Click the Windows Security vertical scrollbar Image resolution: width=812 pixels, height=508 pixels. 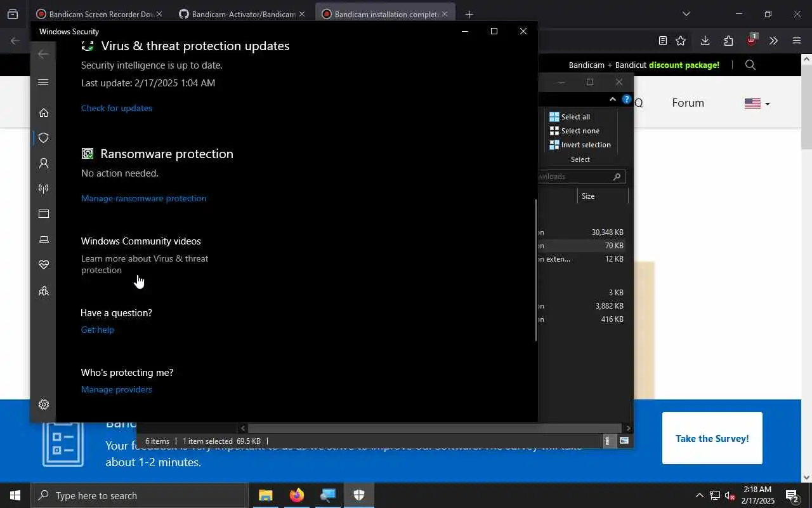(x=535, y=270)
